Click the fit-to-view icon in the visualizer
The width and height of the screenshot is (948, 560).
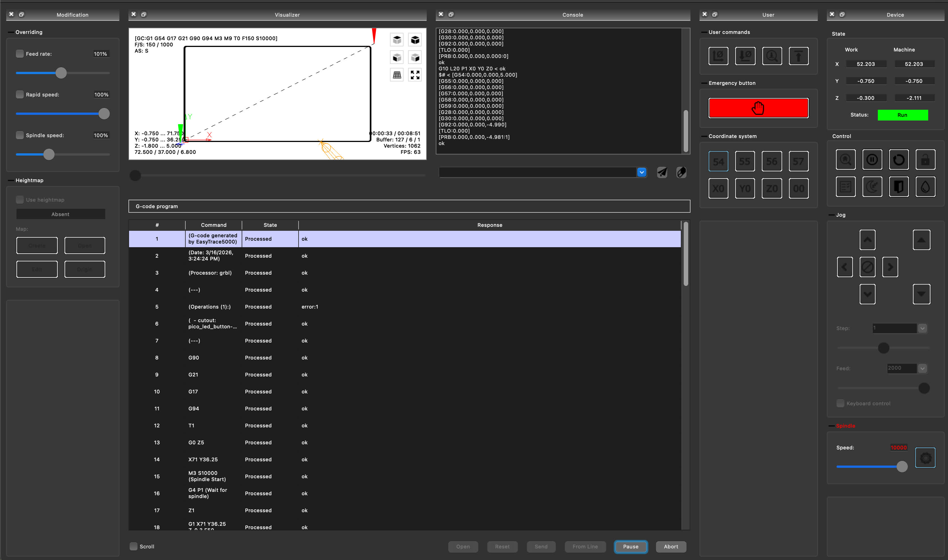point(415,75)
